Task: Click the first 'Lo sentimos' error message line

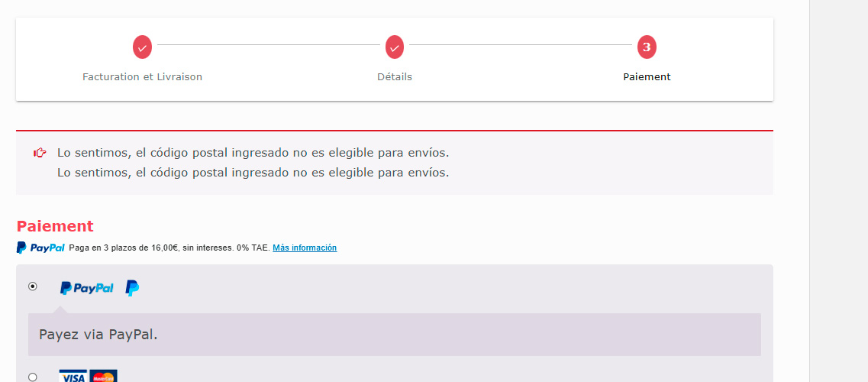Action: 253,152
